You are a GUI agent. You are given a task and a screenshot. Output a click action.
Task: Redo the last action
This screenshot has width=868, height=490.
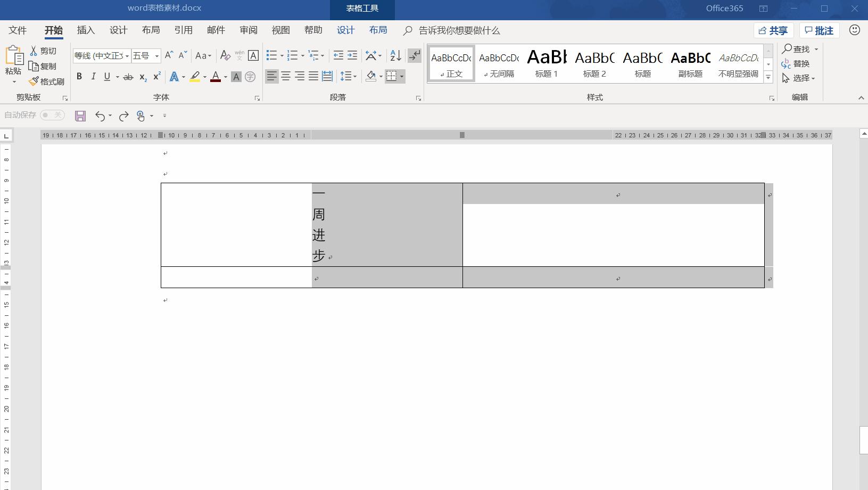click(x=124, y=116)
